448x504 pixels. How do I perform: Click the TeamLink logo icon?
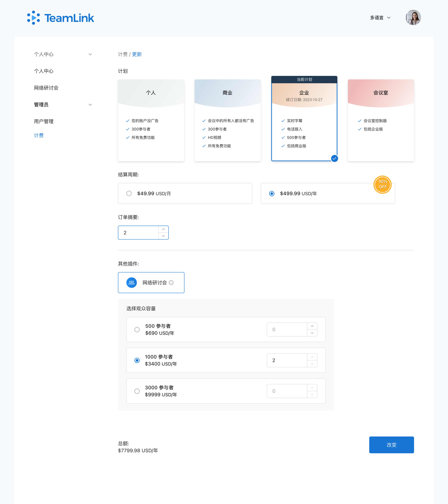[34, 18]
